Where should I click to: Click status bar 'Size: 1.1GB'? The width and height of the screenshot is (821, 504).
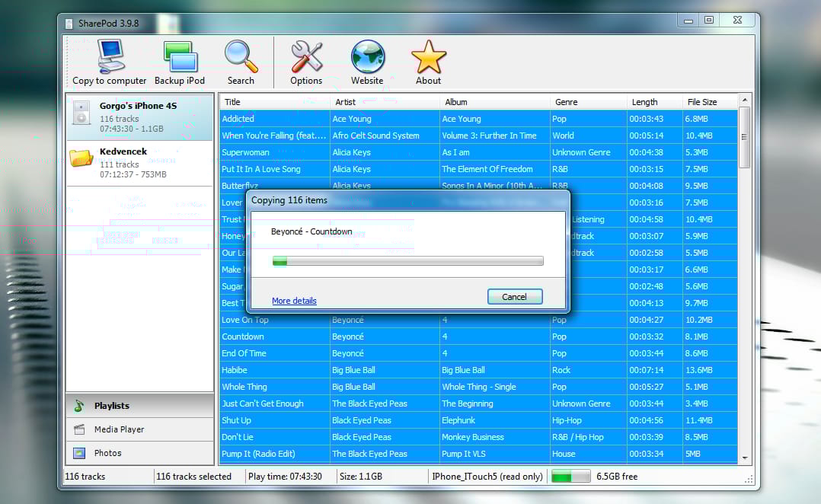[361, 477]
